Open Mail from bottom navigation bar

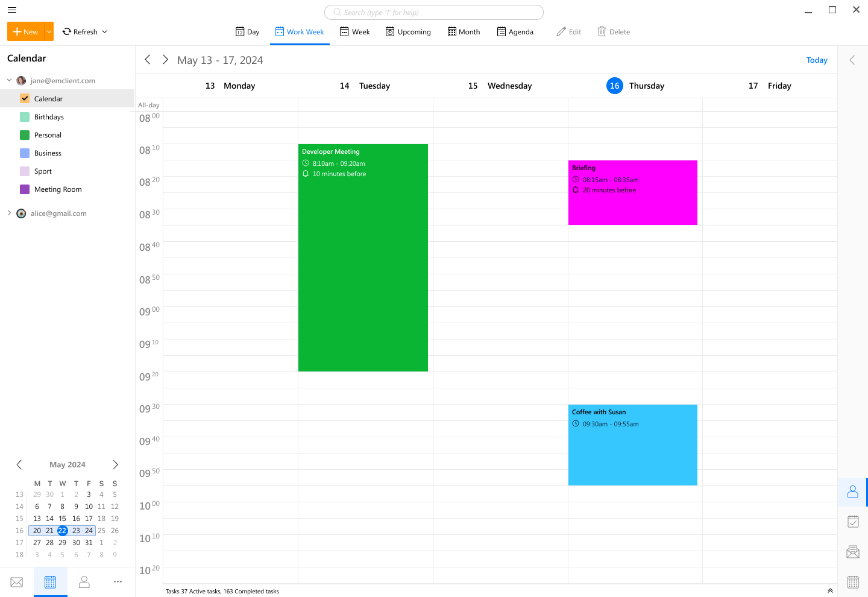pyautogui.click(x=17, y=582)
